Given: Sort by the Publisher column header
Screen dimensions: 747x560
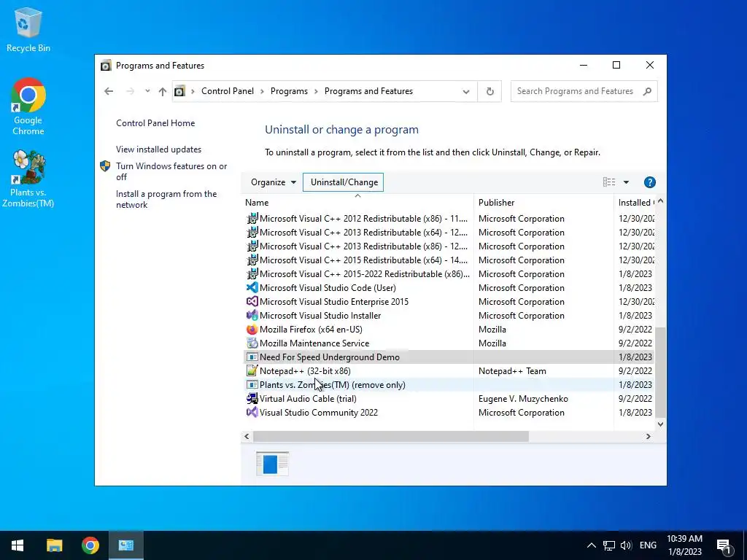Looking at the screenshot, I should 543,203.
